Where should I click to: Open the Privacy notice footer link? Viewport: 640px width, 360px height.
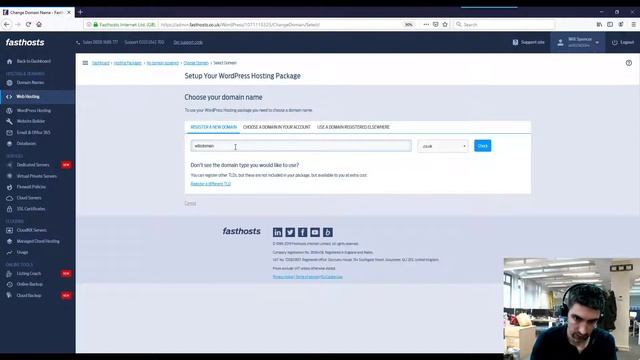pyautogui.click(x=283, y=277)
